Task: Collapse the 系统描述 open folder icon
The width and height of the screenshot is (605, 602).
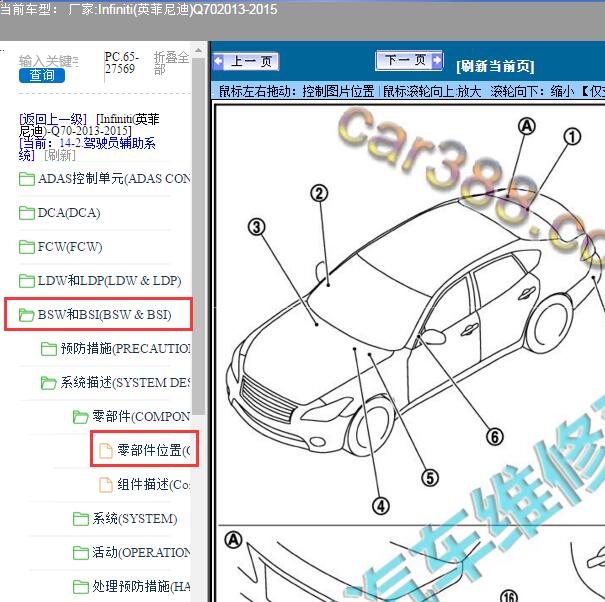Action: (49, 383)
